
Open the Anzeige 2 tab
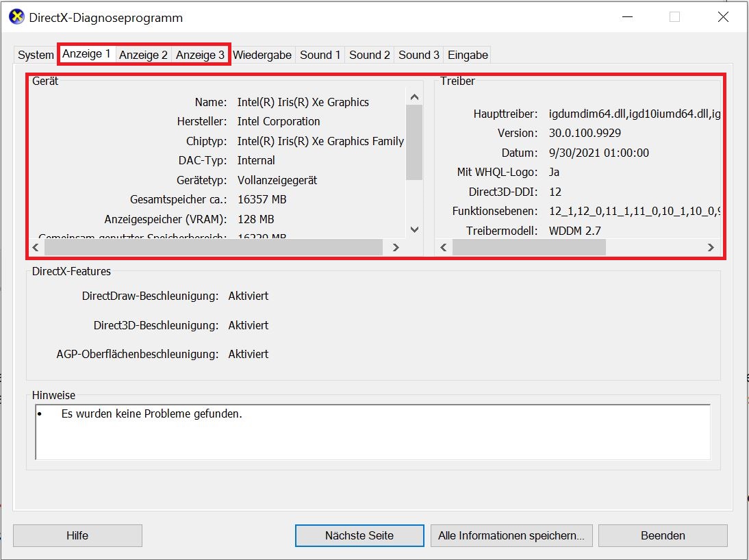pyautogui.click(x=143, y=55)
